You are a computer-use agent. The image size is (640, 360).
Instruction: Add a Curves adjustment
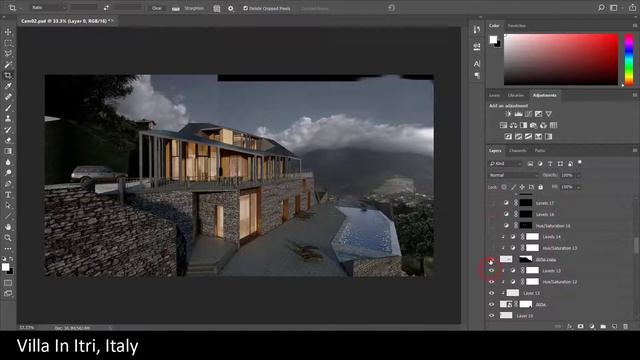529,114
